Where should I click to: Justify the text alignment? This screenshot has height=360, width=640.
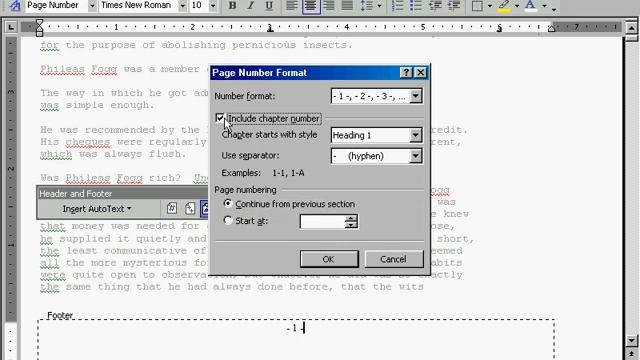pos(347,6)
